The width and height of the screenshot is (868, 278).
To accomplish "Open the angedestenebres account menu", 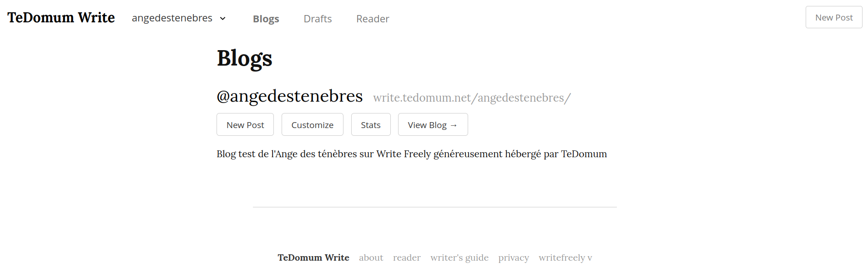I will click(178, 18).
